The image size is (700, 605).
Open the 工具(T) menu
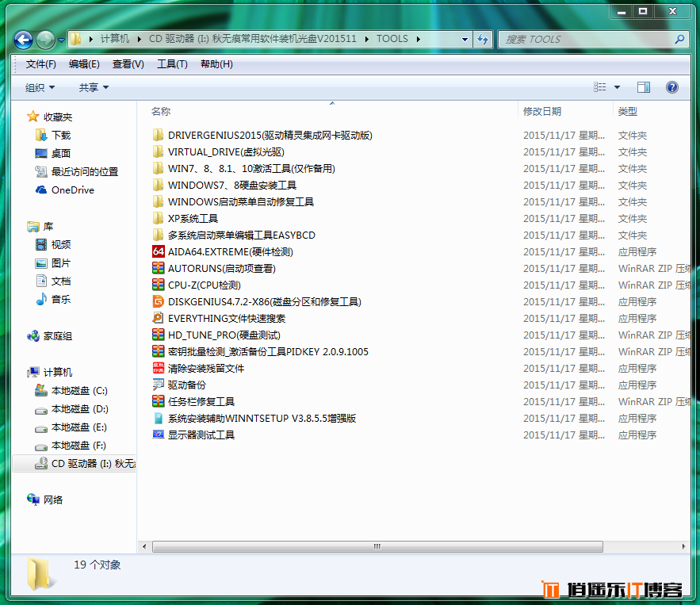[x=172, y=64]
